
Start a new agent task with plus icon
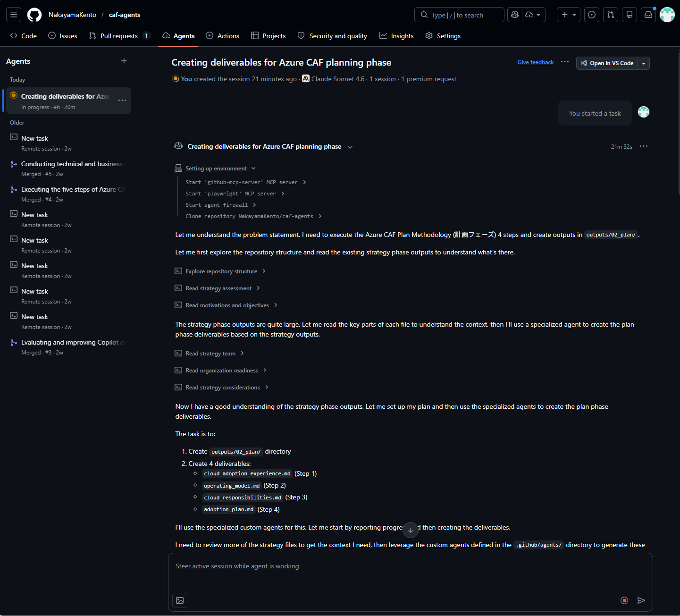tap(124, 61)
